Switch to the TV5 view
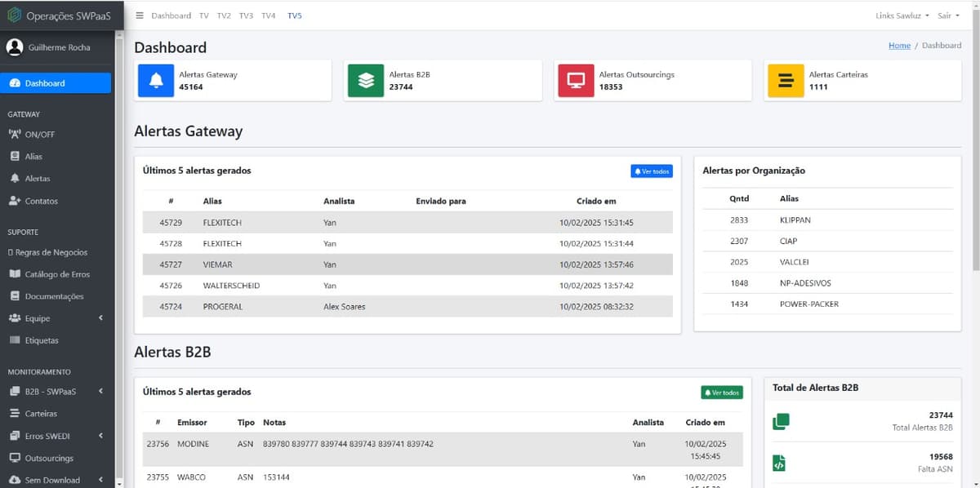 [x=294, y=16]
